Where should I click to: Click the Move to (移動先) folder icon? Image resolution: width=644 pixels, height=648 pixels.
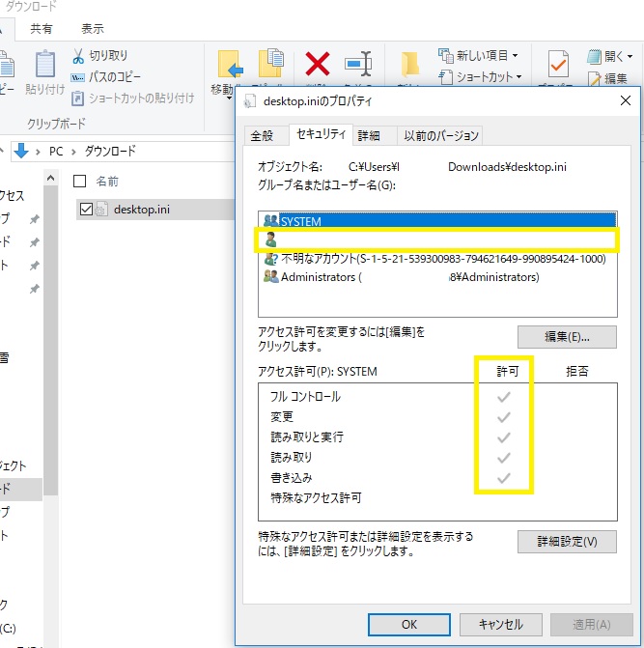[x=230, y=66]
